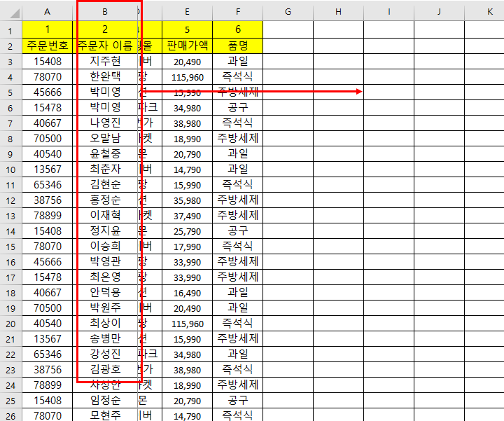This screenshot has height=421, width=504.
Task: Select the name cell 최상이
Action: point(105,323)
